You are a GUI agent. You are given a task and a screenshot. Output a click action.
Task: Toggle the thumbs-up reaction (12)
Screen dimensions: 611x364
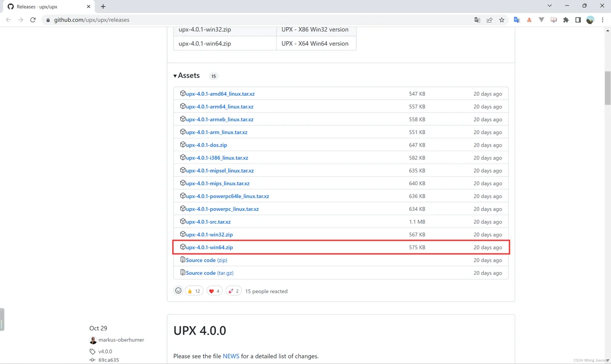click(x=193, y=291)
